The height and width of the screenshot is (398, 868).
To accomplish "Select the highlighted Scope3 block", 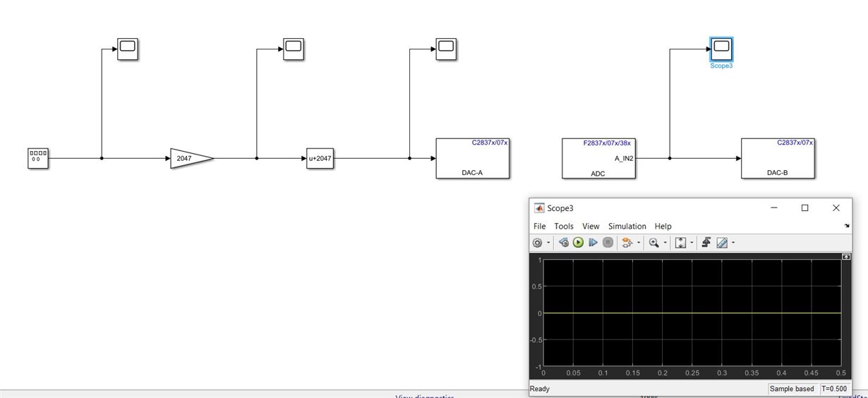I will pos(721,49).
